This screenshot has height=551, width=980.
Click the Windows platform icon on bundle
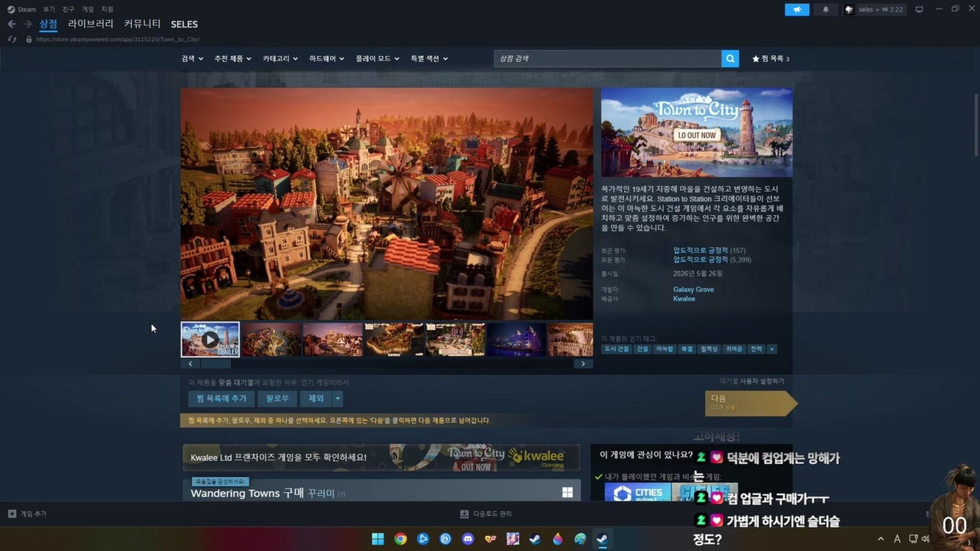(567, 492)
